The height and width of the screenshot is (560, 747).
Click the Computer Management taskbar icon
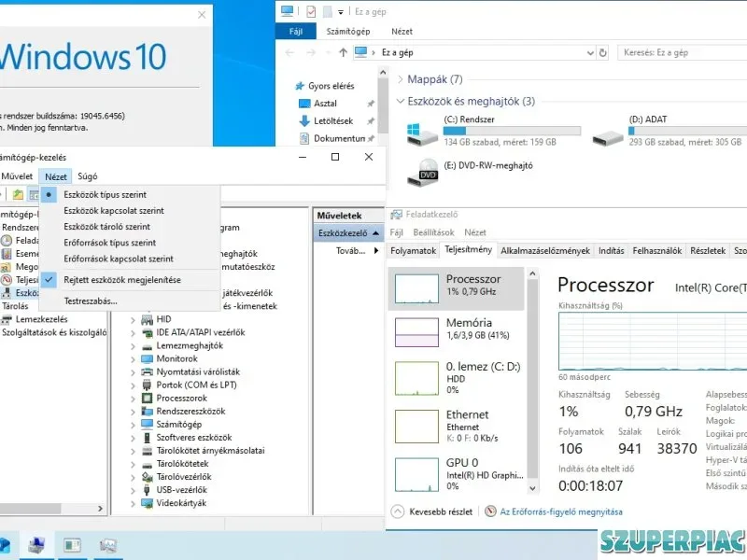pos(36,545)
